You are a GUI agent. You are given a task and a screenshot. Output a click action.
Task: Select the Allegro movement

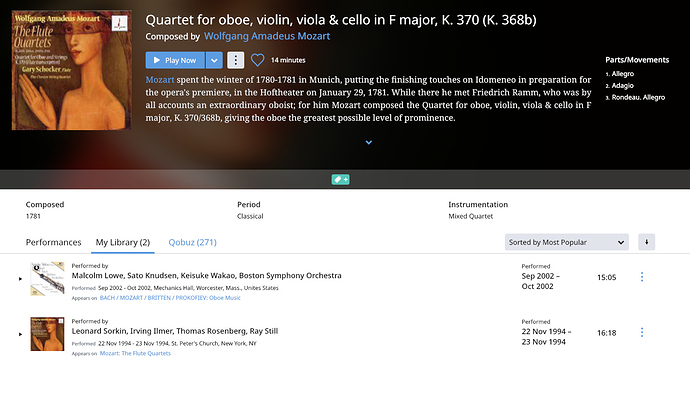click(622, 73)
